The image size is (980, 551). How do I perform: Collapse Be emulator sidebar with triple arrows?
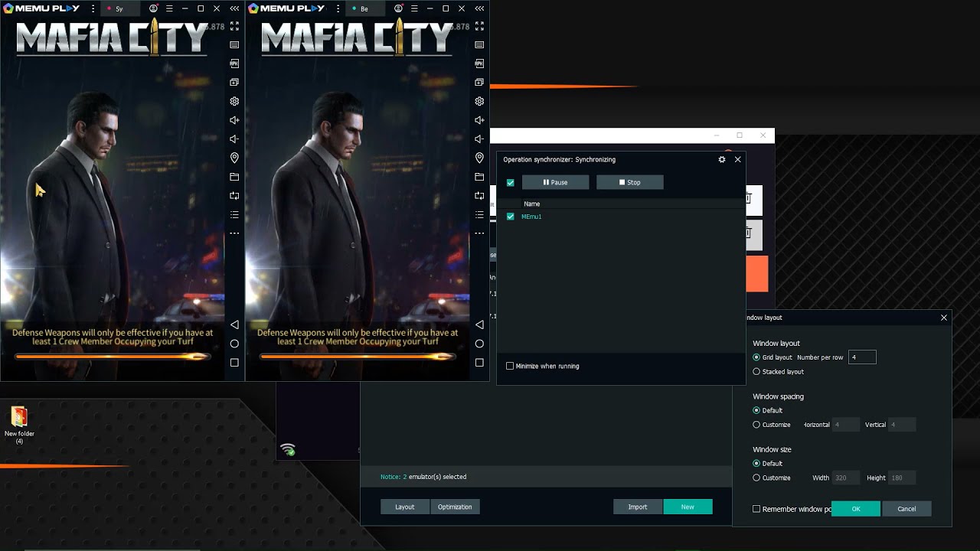479,8
